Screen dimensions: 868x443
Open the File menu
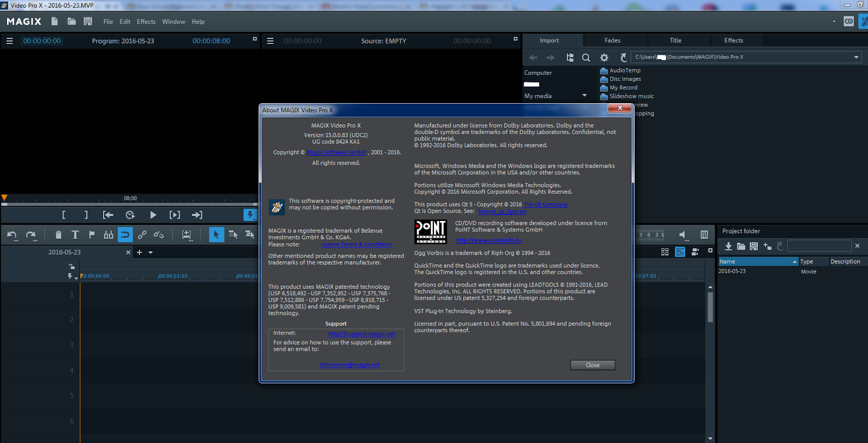coord(108,22)
